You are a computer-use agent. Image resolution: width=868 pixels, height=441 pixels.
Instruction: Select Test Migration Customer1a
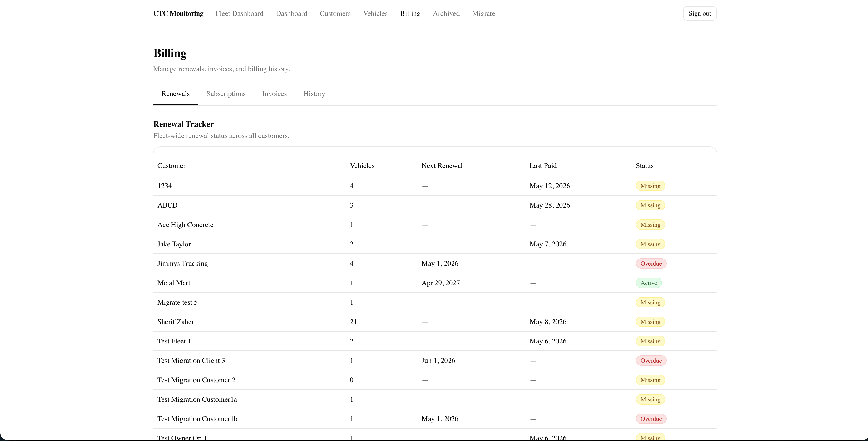[197, 399]
